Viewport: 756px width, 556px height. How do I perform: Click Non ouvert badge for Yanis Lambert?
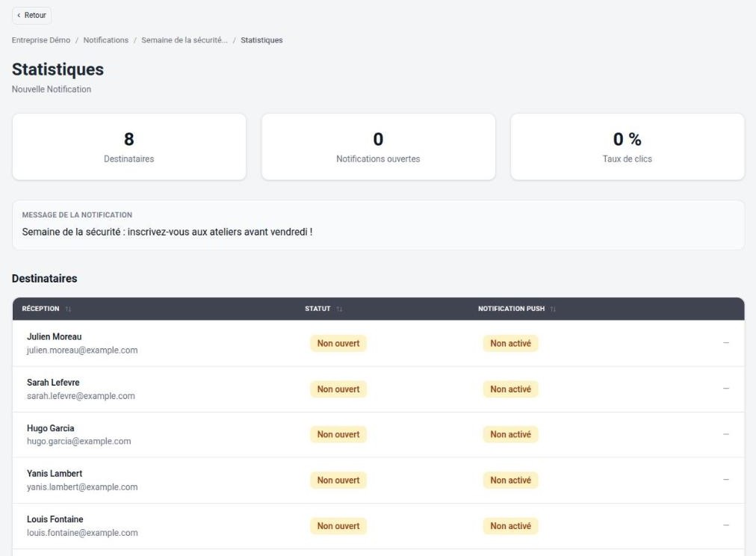point(338,481)
